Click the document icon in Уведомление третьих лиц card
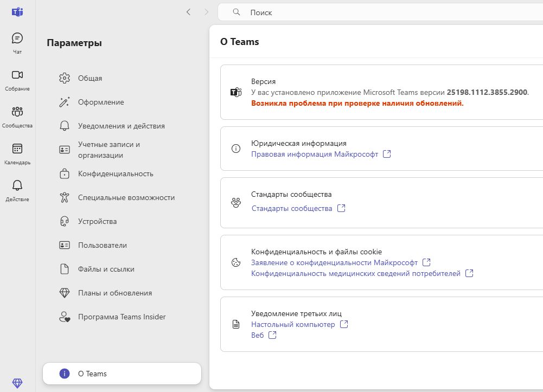543x392 pixels. pyautogui.click(x=236, y=324)
